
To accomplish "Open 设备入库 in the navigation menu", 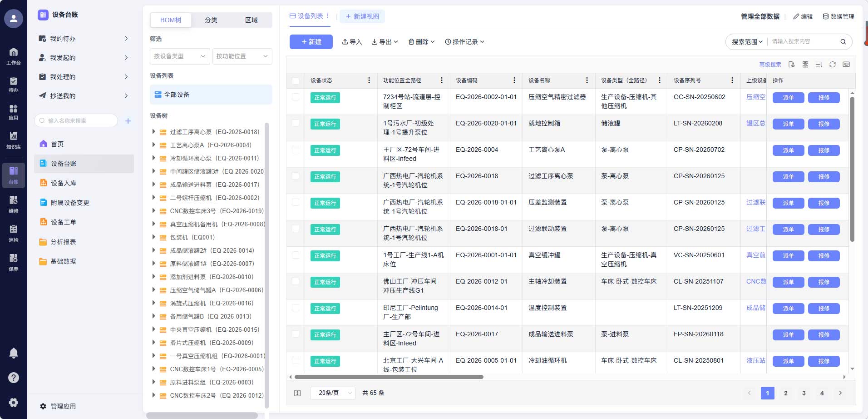I will pos(64,183).
